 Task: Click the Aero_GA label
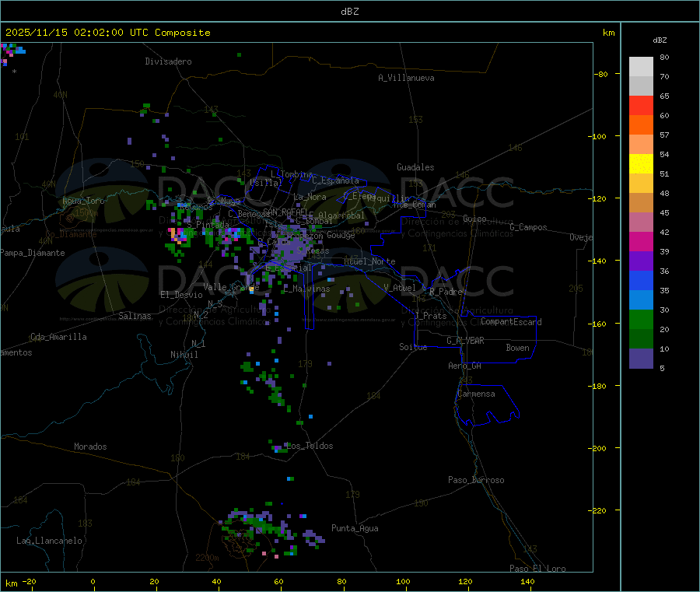click(465, 366)
